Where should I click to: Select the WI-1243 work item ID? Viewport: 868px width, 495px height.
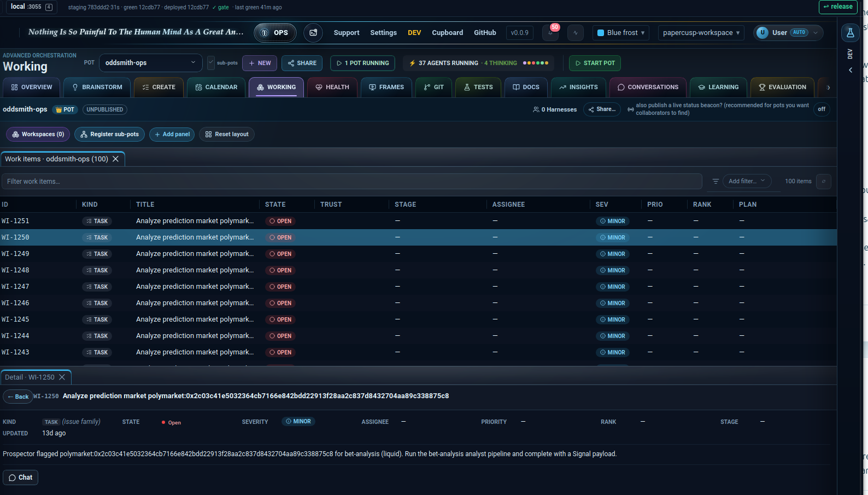point(15,352)
